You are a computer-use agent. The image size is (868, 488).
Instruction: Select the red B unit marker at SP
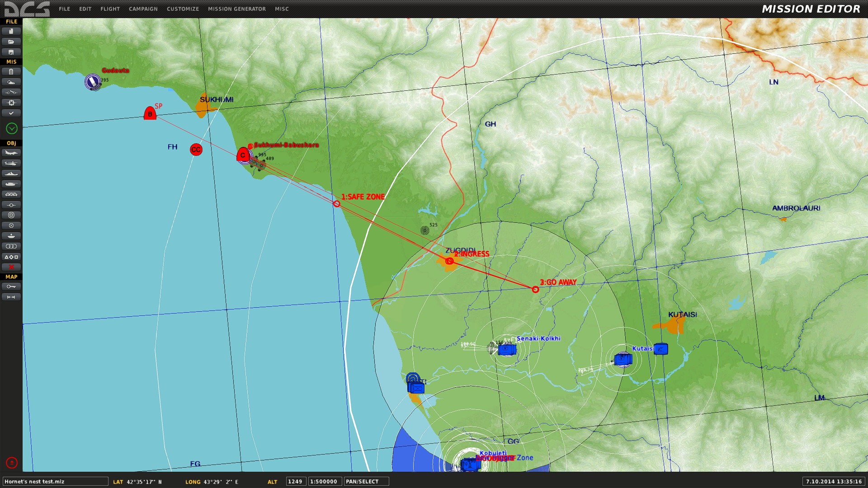pos(150,113)
